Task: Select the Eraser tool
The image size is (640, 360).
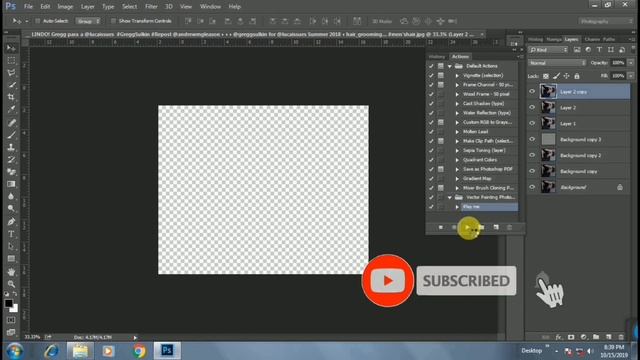Action: (x=11, y=172)
